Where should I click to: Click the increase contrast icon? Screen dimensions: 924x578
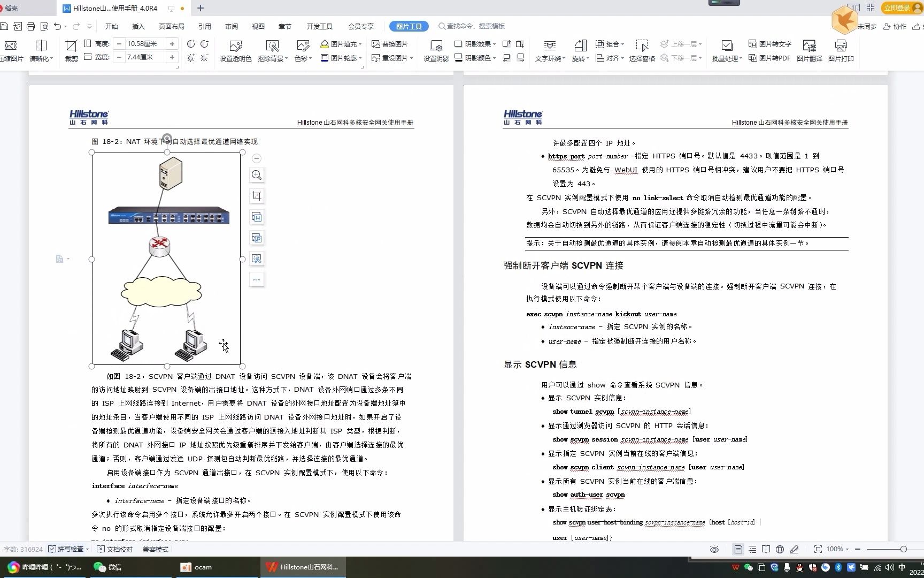point(191,44)
